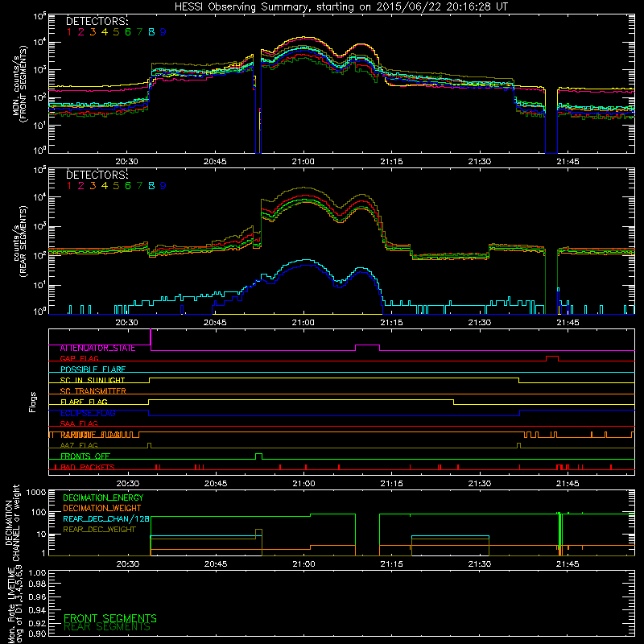Click the 21:45 tick under decimation panel

[568, 564]
